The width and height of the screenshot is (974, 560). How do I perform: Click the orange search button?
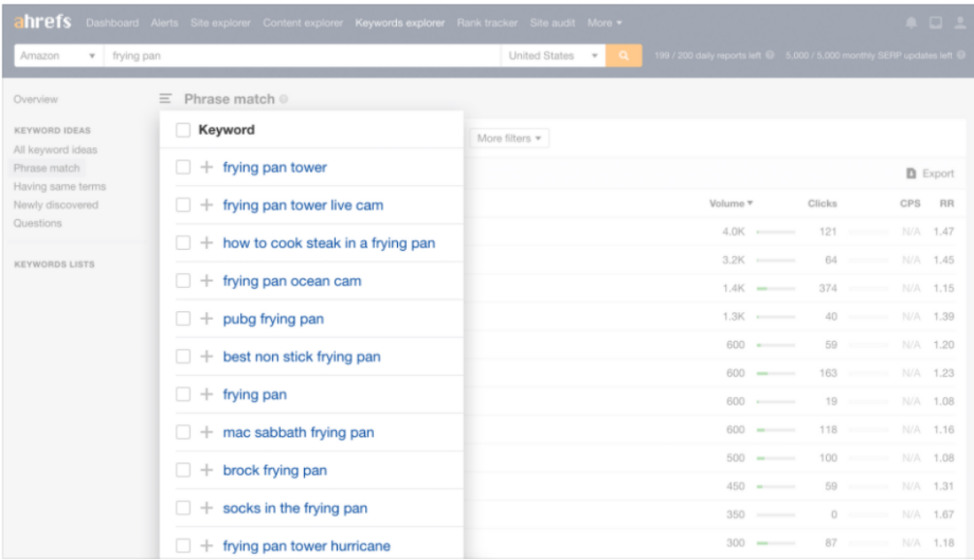tap(624, 55)
